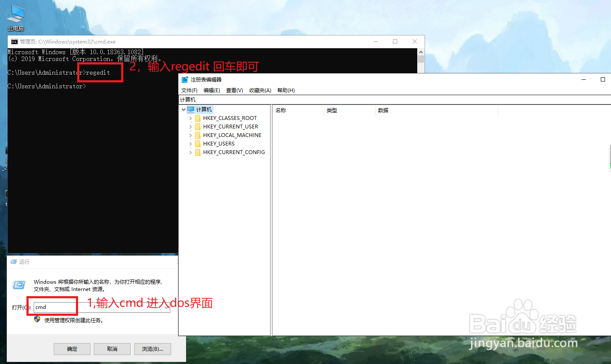Viewport: 611px width, 364px height.
Task: Open the Run dialog command dropdown arrow
Action: click(166, 307)
